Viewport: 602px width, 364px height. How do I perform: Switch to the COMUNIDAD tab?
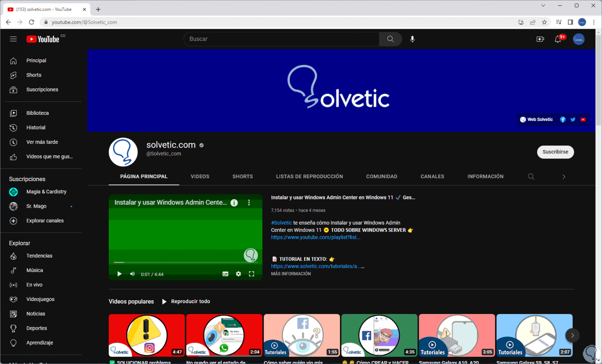[x=382, y=177]
